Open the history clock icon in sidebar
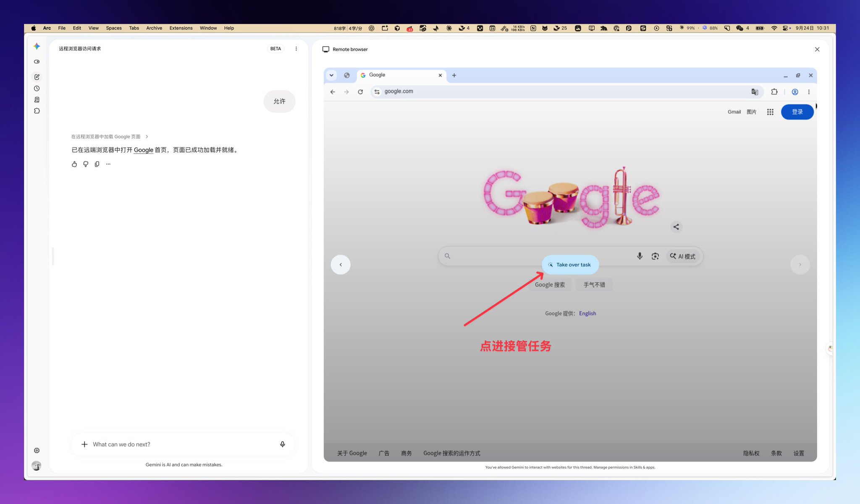Image resolution: width=860 pixels, height=504 pixels. click(37, 89)
